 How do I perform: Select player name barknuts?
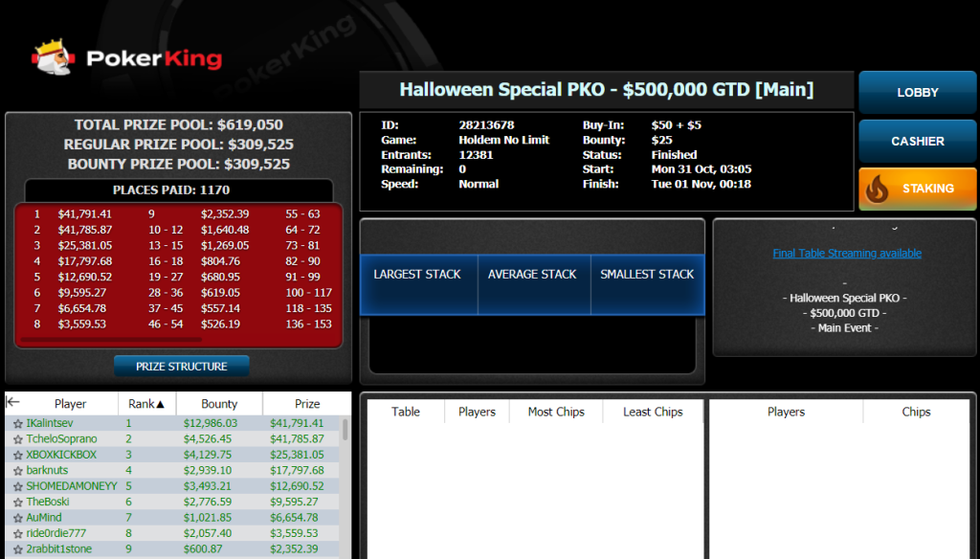[47, 470]
